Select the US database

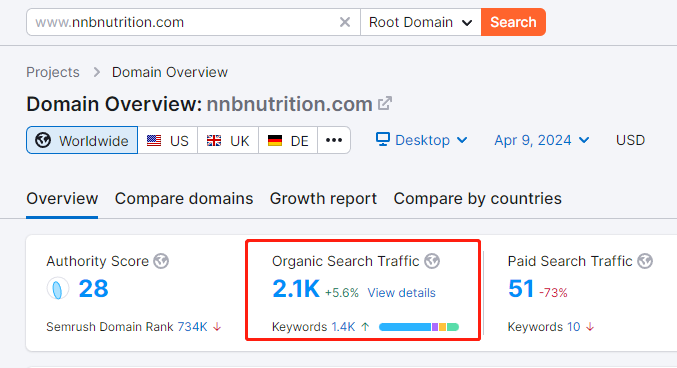point(168,140)
